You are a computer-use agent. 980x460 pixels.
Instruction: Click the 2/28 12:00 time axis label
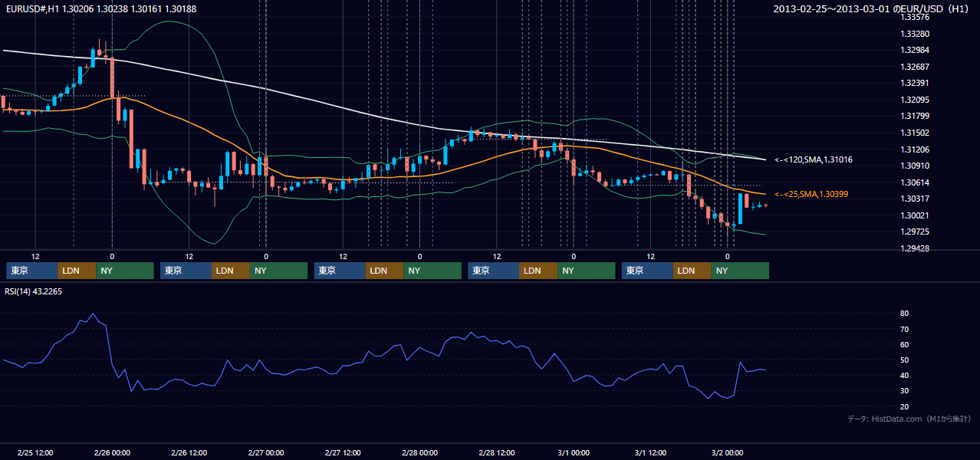coord(497,453)
